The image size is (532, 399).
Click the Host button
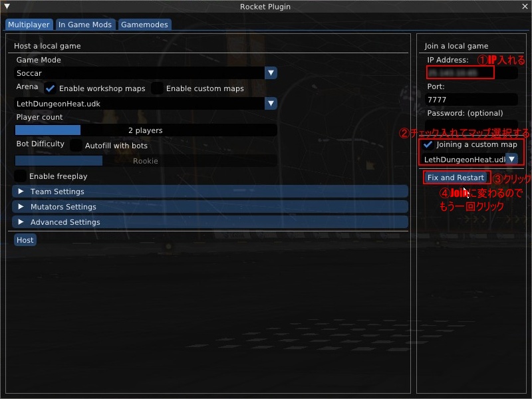25,240
